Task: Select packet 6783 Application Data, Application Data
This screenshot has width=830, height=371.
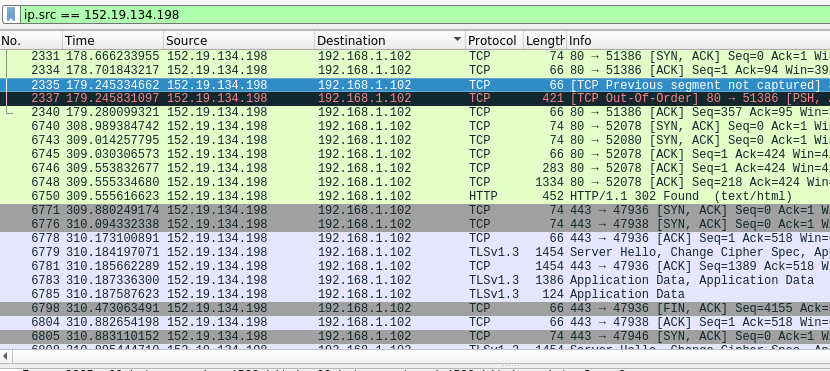Action: [415, 280]
